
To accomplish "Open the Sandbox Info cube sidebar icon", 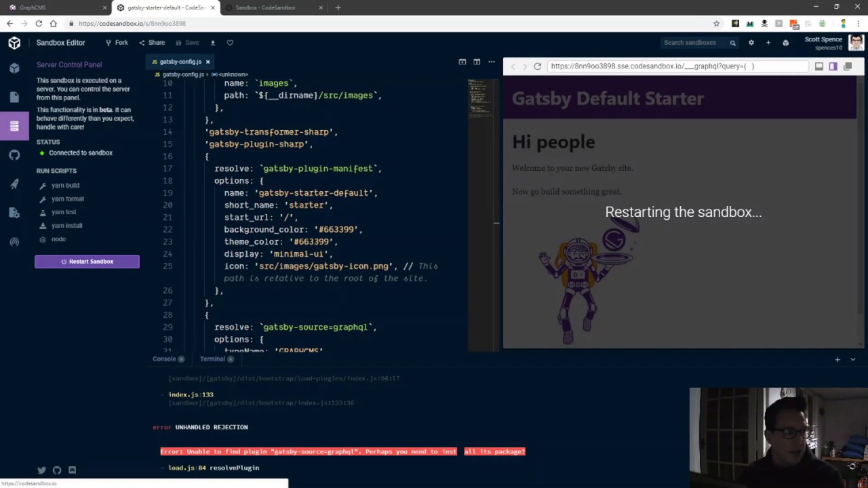I will coord(14,68).
